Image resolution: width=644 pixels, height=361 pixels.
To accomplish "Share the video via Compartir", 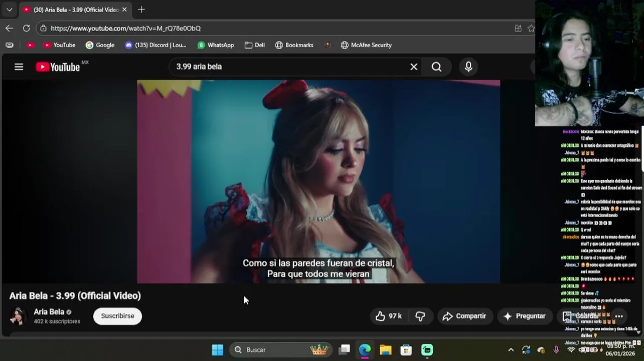I will click(464, 316).
